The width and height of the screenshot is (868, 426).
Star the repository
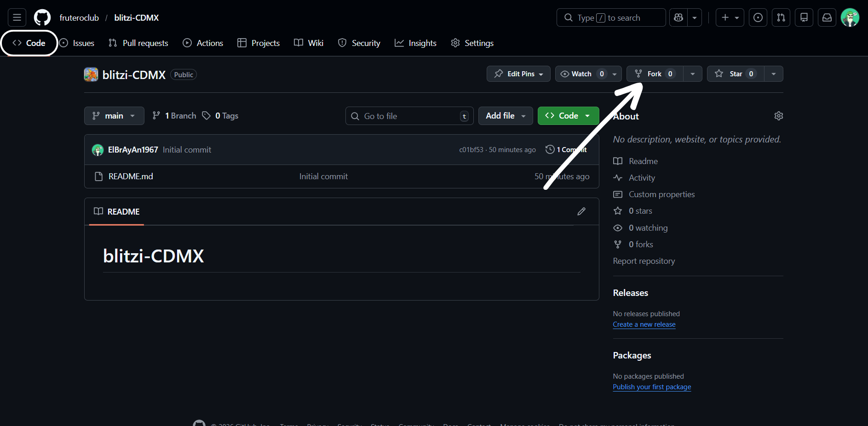736,74
